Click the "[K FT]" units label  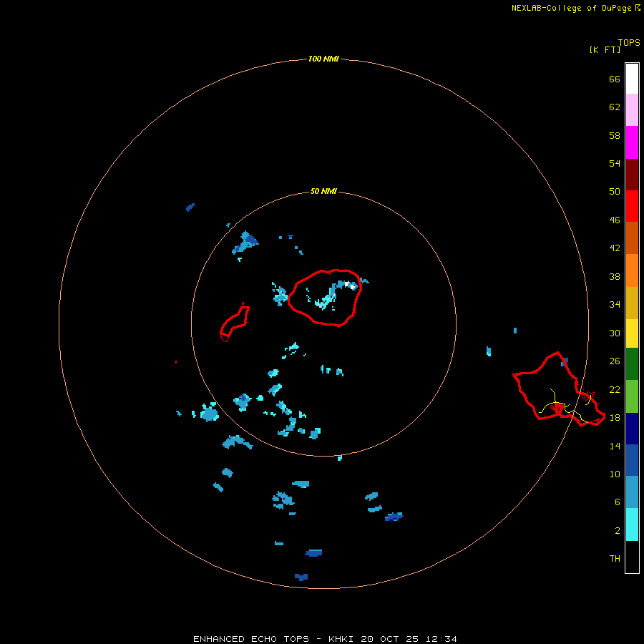pyautogui.click(x=605, y=49)
